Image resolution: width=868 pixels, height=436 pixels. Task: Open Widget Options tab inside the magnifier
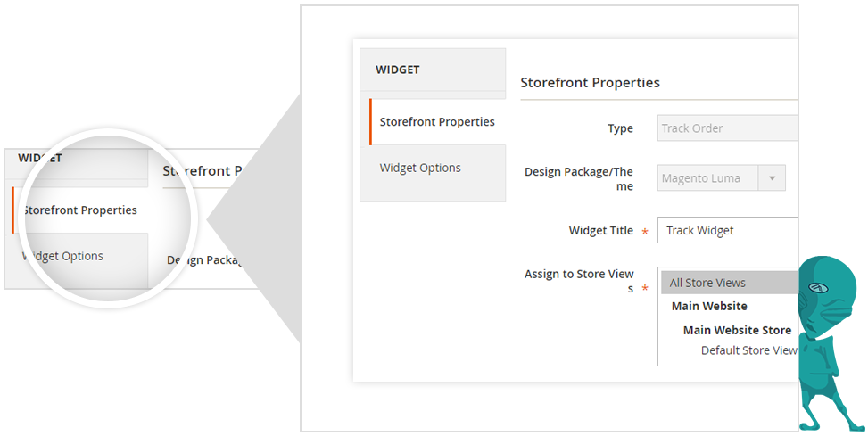(x=64, y=257)
